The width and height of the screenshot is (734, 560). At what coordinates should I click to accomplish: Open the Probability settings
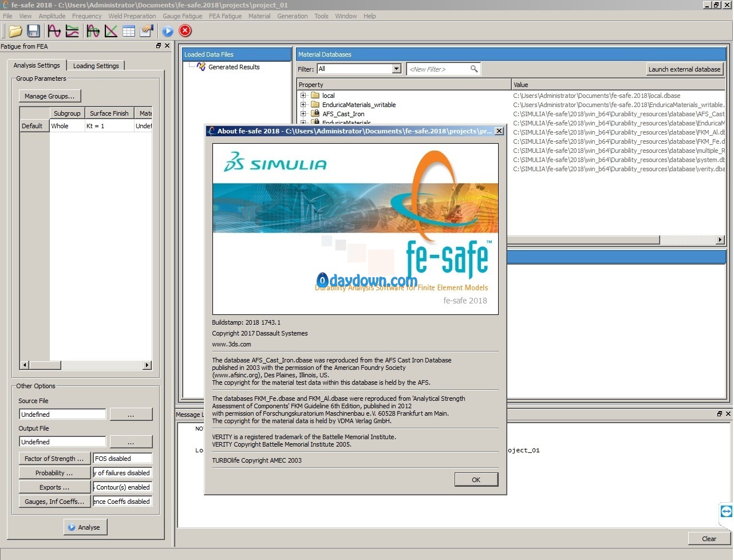54,473
